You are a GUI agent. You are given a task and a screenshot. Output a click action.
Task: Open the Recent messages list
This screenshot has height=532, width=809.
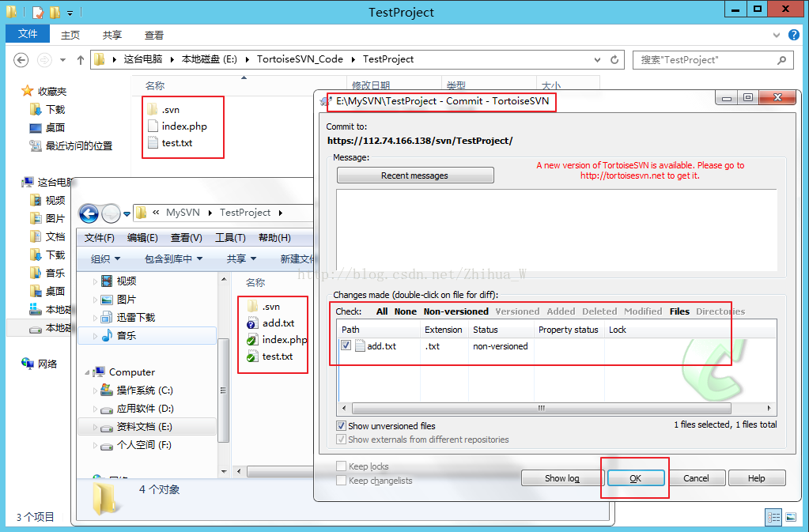pos(415,175)
